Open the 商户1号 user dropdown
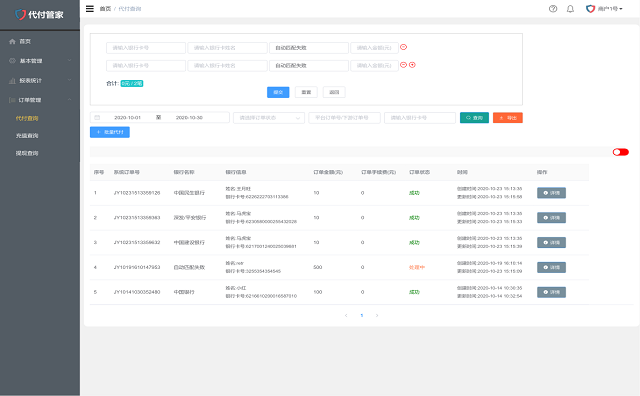640x396 pixels. point(610,9)
